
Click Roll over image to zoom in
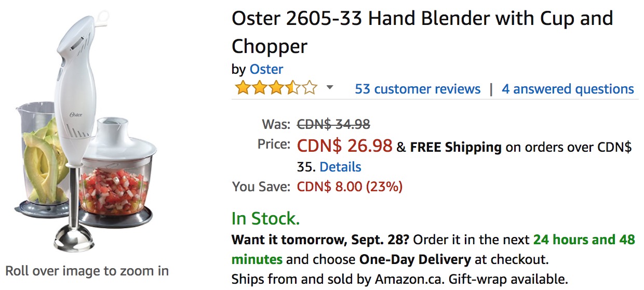pyautogui.click(x=87, y=271)
